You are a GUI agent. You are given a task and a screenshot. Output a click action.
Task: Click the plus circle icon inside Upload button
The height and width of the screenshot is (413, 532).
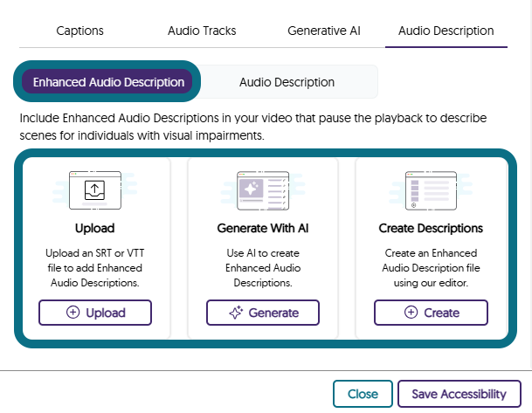[73, 313]
